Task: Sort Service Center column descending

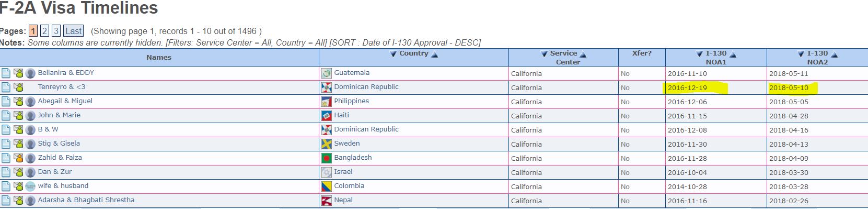Action: tap(545, 54)
